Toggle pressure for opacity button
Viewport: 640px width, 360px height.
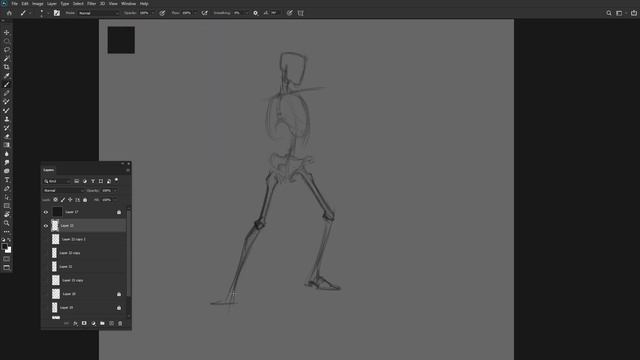coord(162,13)
